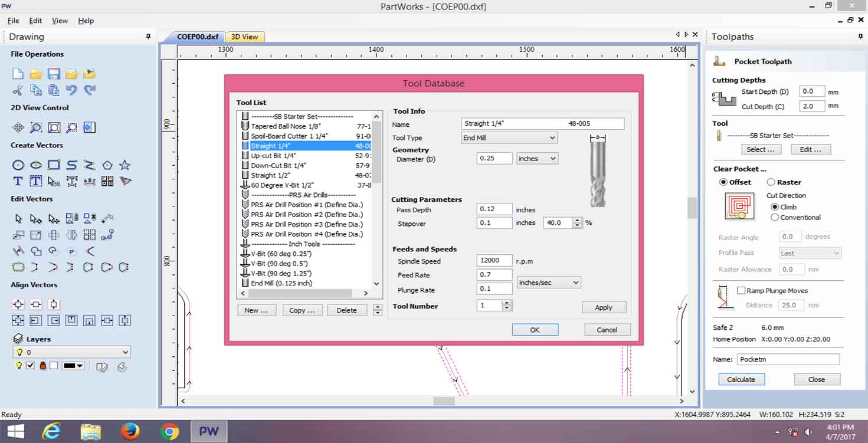
Task: Open the Layers dropdown showing 0
Action: (x=71, y=352)
